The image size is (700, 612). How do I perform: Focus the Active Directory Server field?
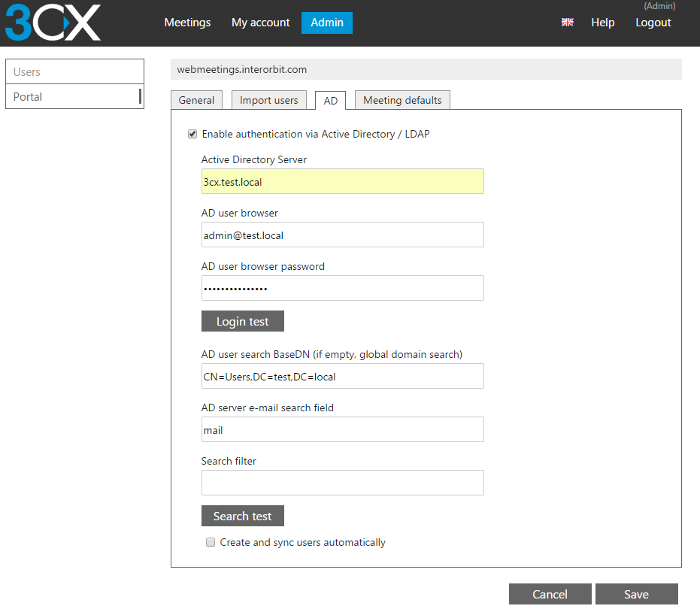(342, 181)
